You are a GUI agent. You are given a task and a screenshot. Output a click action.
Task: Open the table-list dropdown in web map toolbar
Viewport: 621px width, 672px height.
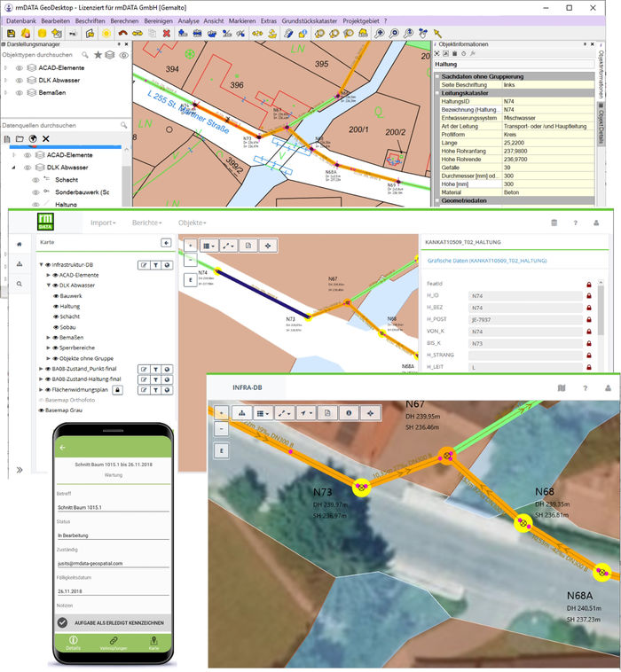(x=208, y=246)
